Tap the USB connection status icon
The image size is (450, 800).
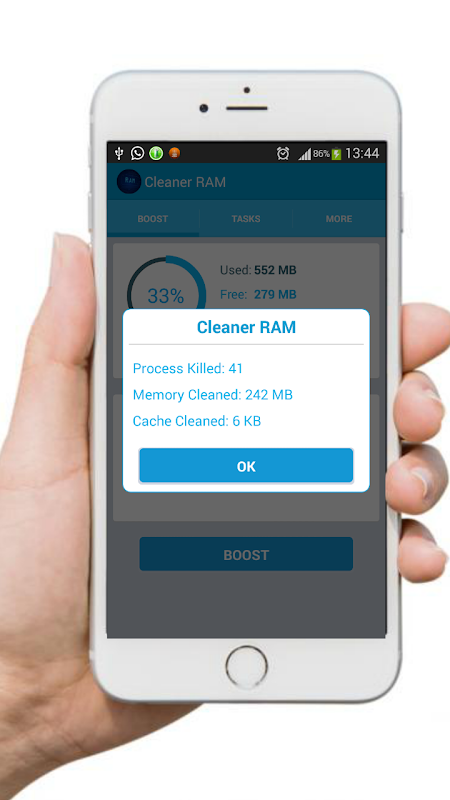[119, 153]
